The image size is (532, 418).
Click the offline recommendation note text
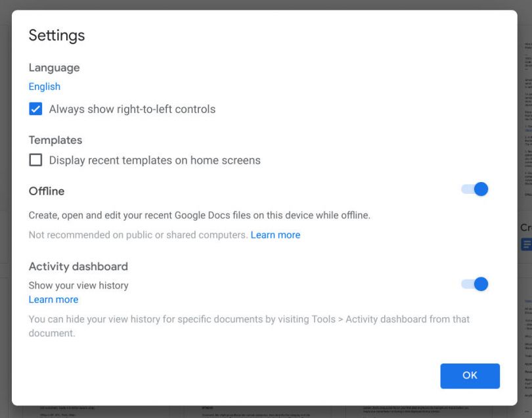138,235
